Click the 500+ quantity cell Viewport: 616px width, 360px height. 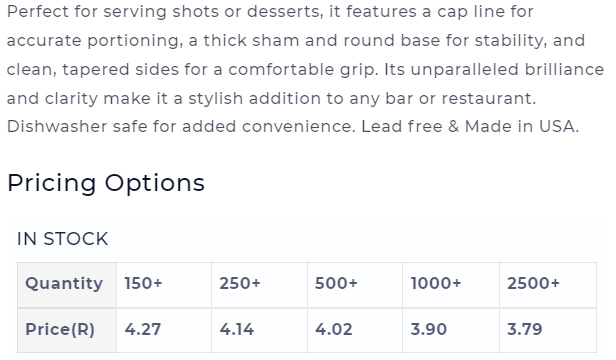pos(355,285)
